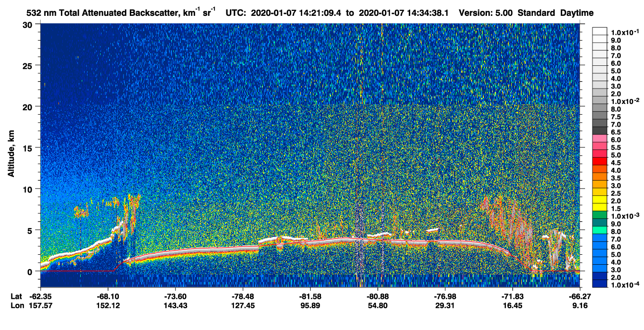Click the colorbar label '1.0x10-1'
The height and width of the screenshot is (330, 644).
[x=624, y=32]
